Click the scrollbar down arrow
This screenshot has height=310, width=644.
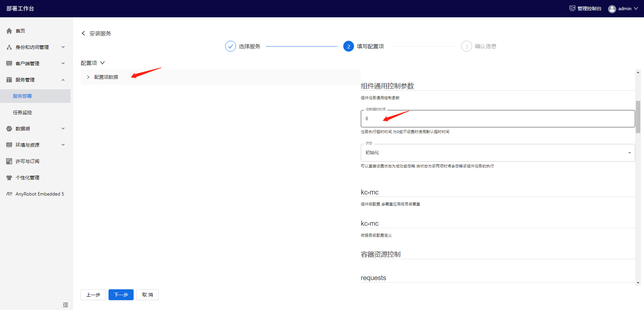pos(638,283)
